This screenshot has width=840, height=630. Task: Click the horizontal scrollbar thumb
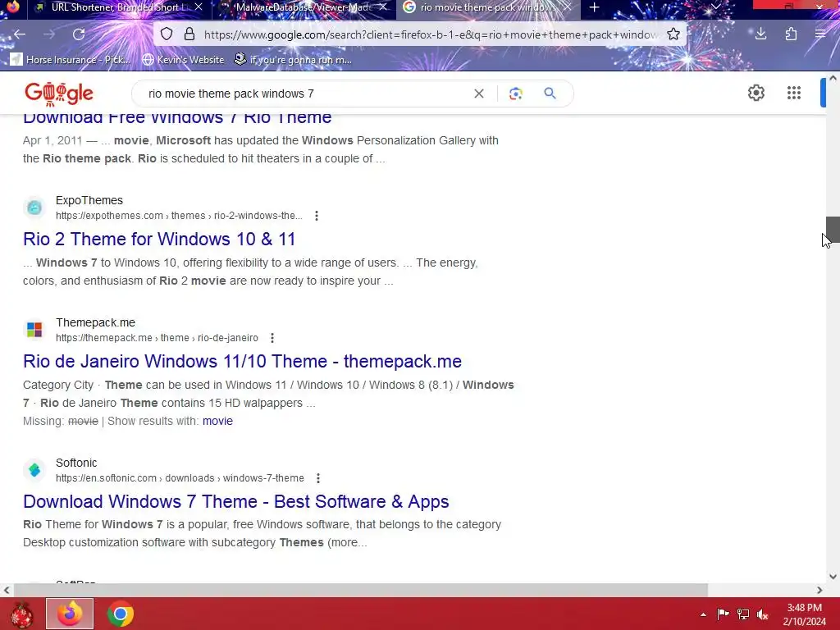(x=361, y=590)
